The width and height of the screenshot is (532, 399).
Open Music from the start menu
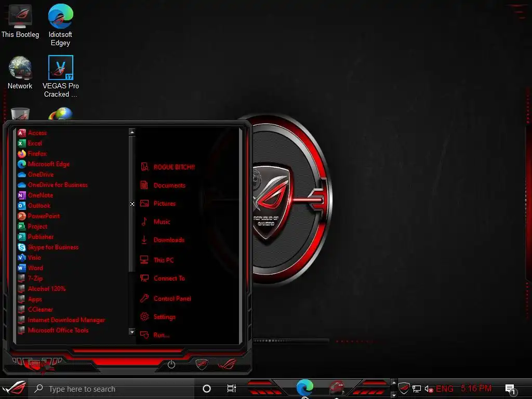pos(155,221)
